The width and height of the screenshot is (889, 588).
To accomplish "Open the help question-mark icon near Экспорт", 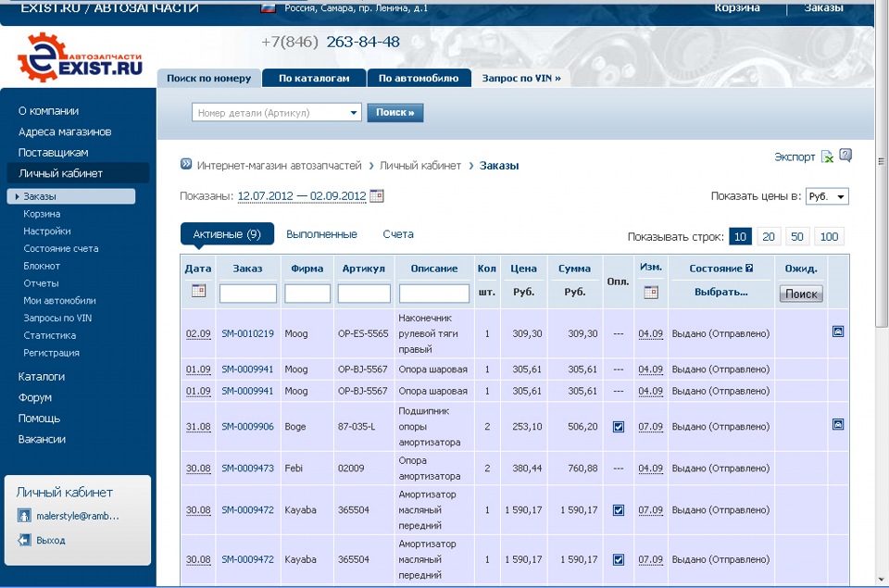I will 845,156.
